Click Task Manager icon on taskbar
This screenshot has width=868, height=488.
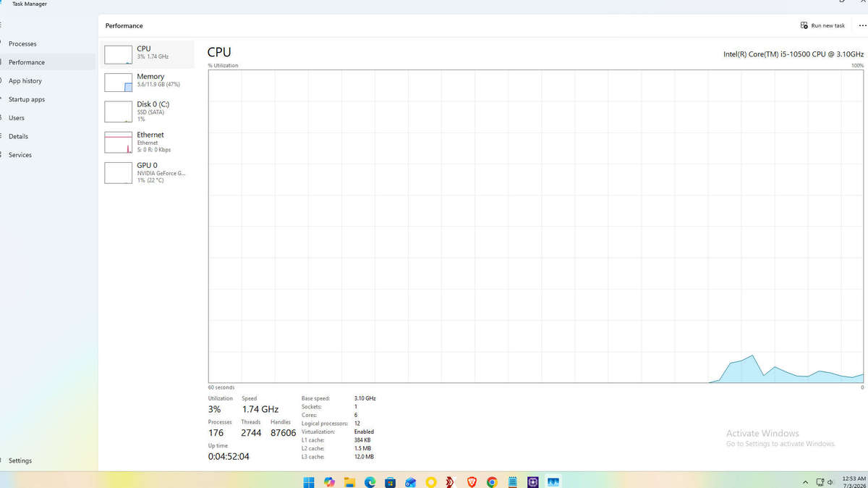553,481
